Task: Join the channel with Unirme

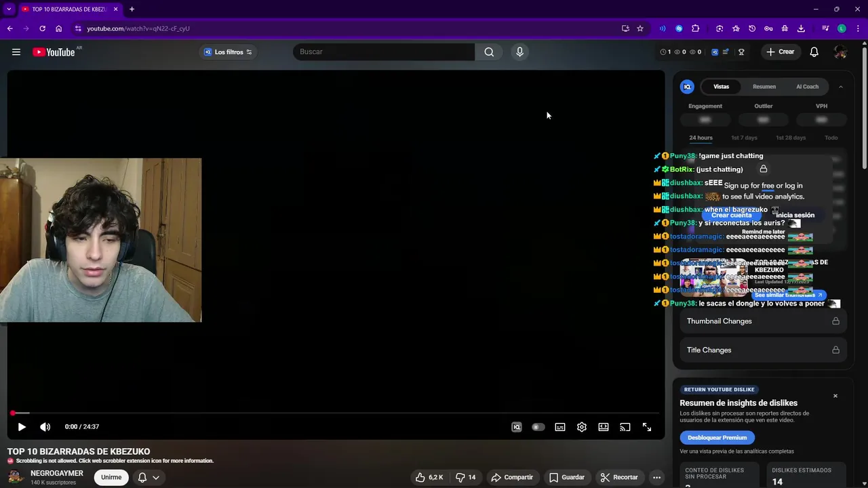Action: click(111, 477)
